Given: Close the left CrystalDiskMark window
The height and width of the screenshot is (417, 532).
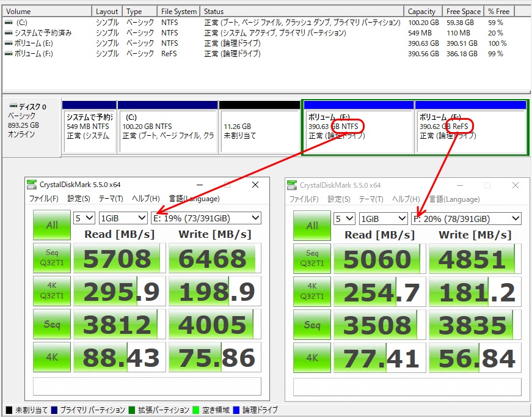Looking at the screenshot, I should [255, 185].
